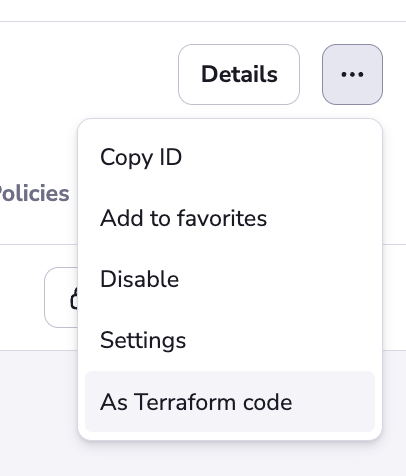Open the Details view

pyautogui.click(x=239, y=74)
